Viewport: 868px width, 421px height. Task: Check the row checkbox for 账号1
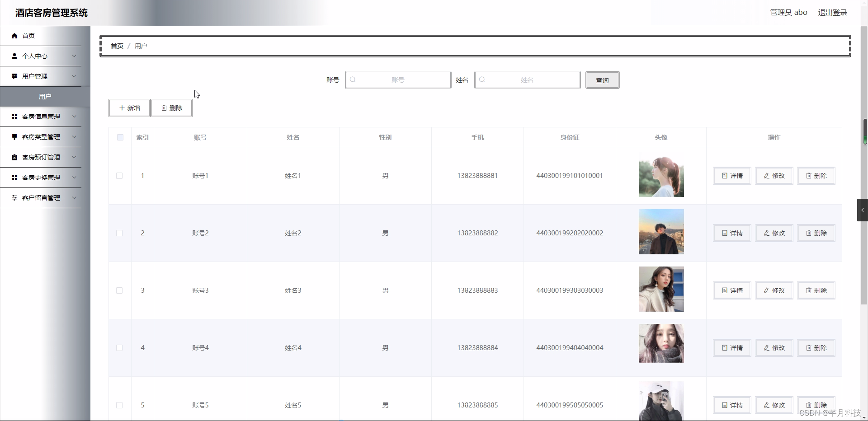(x=119, y=176)
